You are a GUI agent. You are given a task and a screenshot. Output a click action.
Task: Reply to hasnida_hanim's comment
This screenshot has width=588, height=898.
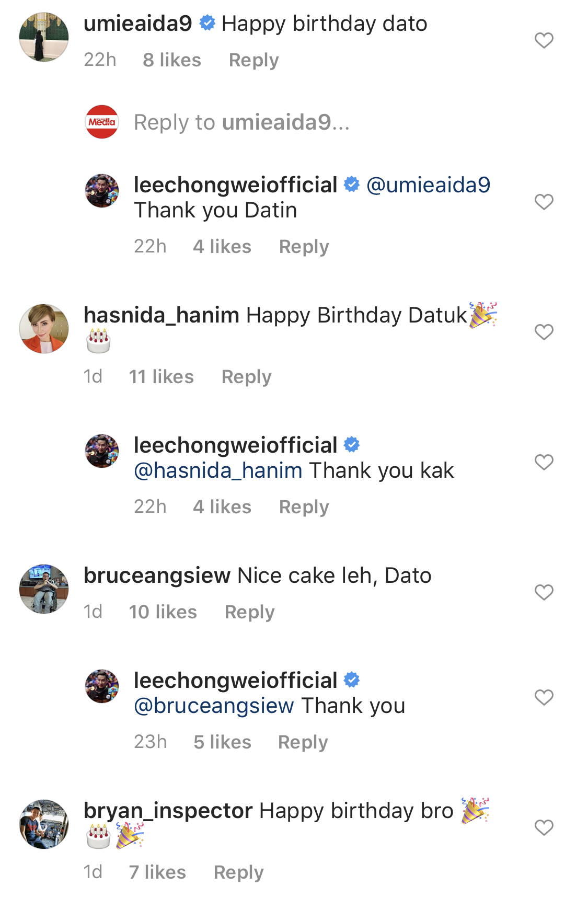click(246, 377)
